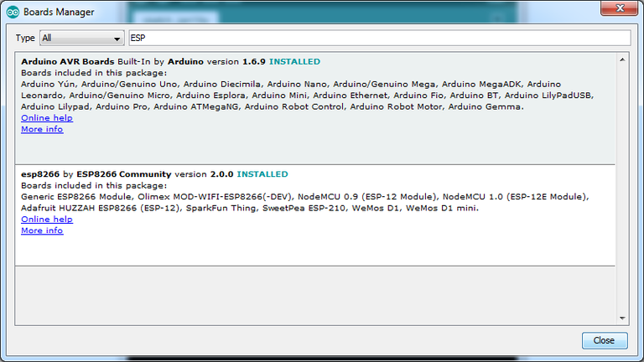Open Online help for Arduino AVR Boards
Screen dimensions: 644x362
pos(47,118)
